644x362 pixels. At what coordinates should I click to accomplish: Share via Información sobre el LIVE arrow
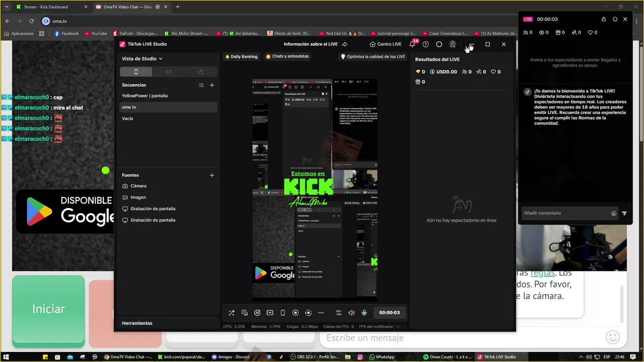coord(345,44)
